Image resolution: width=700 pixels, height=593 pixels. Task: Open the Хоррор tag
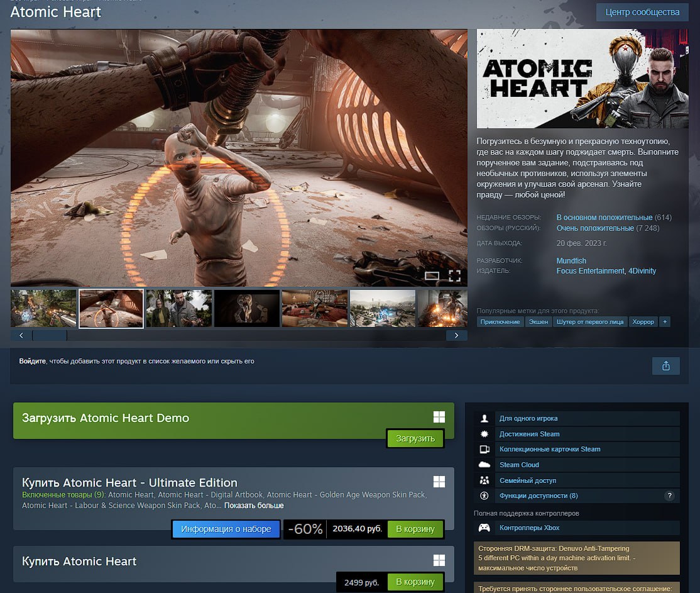(x=643, y=322)
